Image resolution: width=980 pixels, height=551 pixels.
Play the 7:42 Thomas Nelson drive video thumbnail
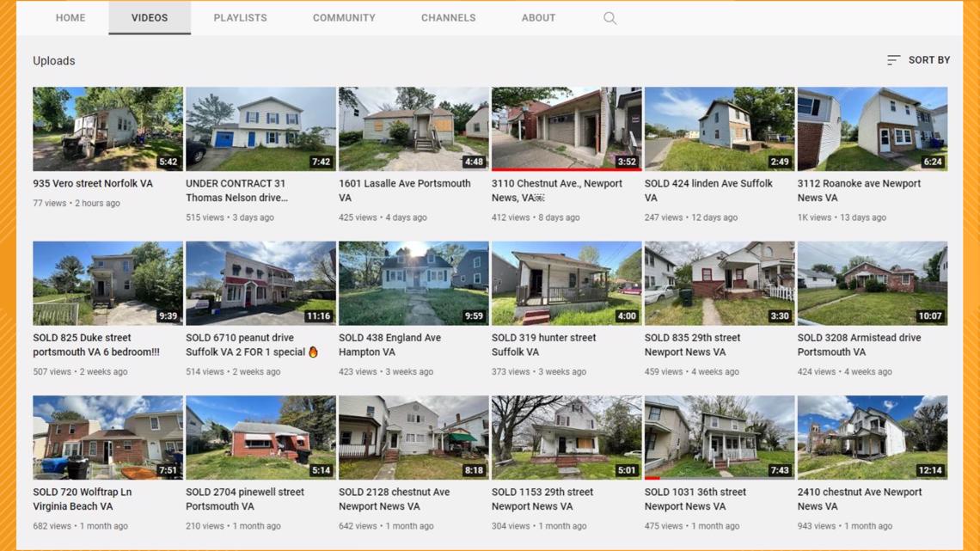(x=260, y=129)
